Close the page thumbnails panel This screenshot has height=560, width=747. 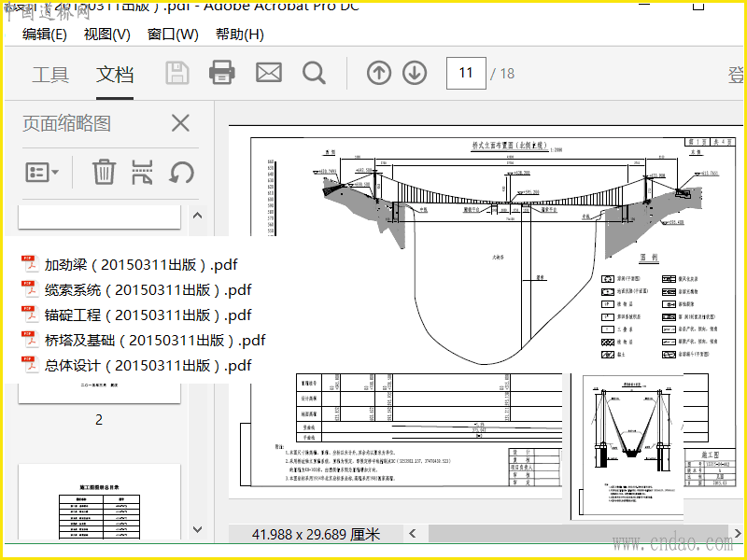point(180,123)
